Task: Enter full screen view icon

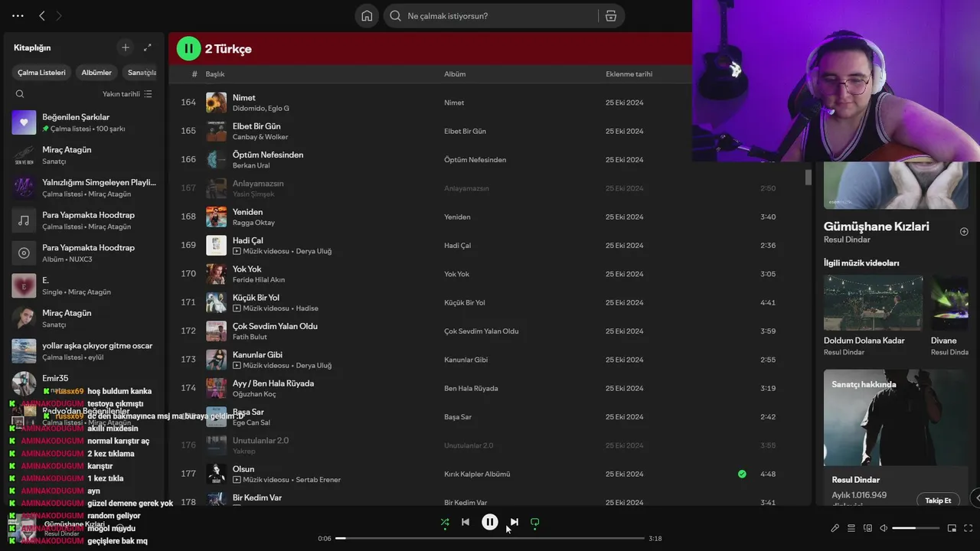Action: 969,528
